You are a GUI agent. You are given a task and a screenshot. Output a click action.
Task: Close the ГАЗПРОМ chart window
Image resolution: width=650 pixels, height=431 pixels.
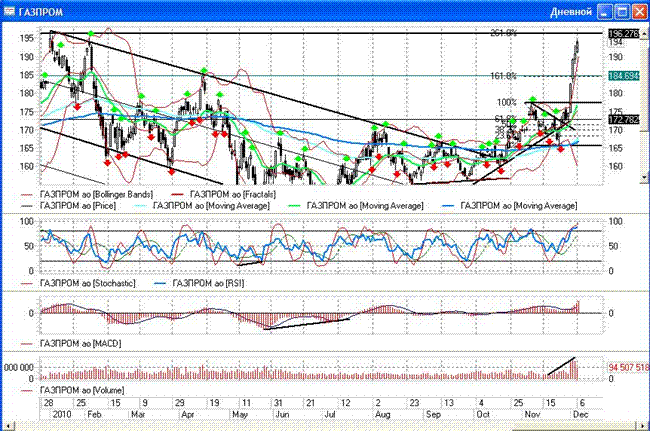(x=640, y=12)
